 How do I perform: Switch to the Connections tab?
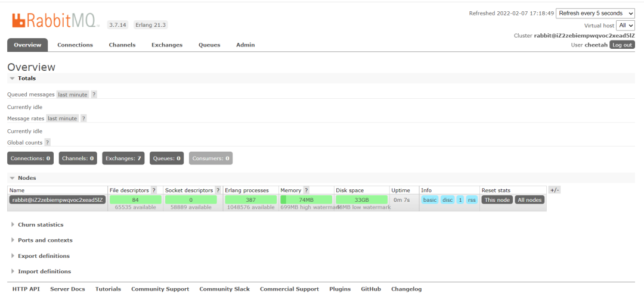(75, 45)
